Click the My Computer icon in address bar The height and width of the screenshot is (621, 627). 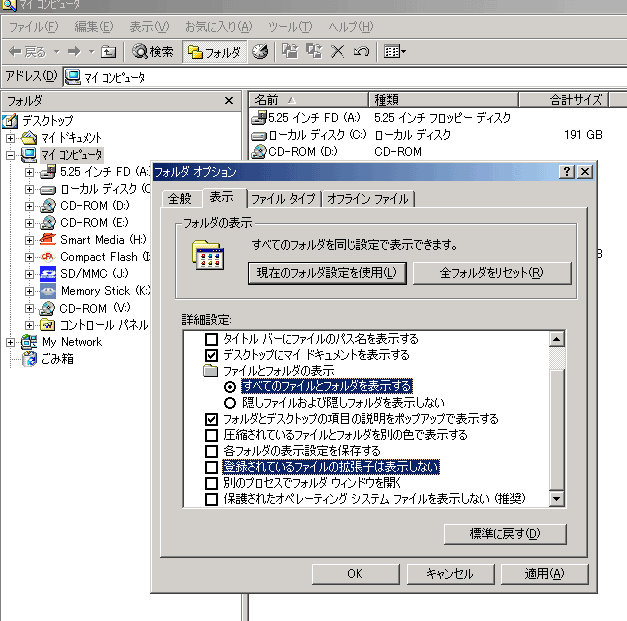(73, 77)
